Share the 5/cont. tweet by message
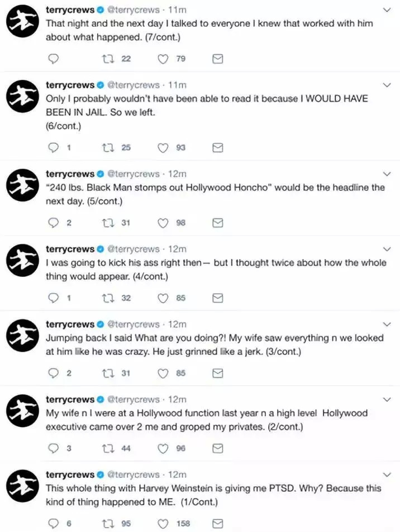This screenshot has width=400, height=532. tap(218, 223)
